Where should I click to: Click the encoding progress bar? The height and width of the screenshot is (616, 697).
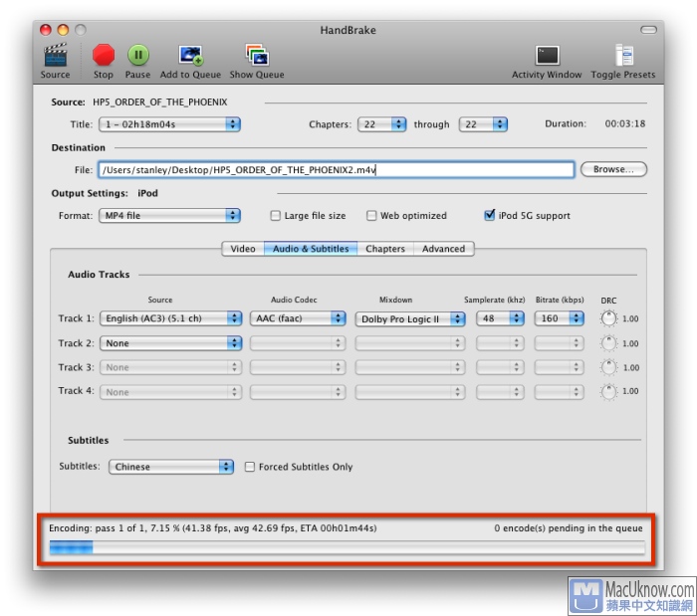[x=347, y=547]
